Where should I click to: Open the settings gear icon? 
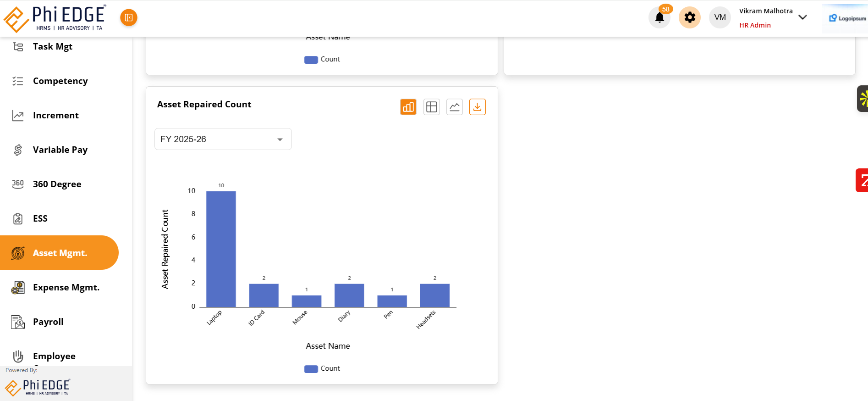pyautogui.click(x=689, y=17)
